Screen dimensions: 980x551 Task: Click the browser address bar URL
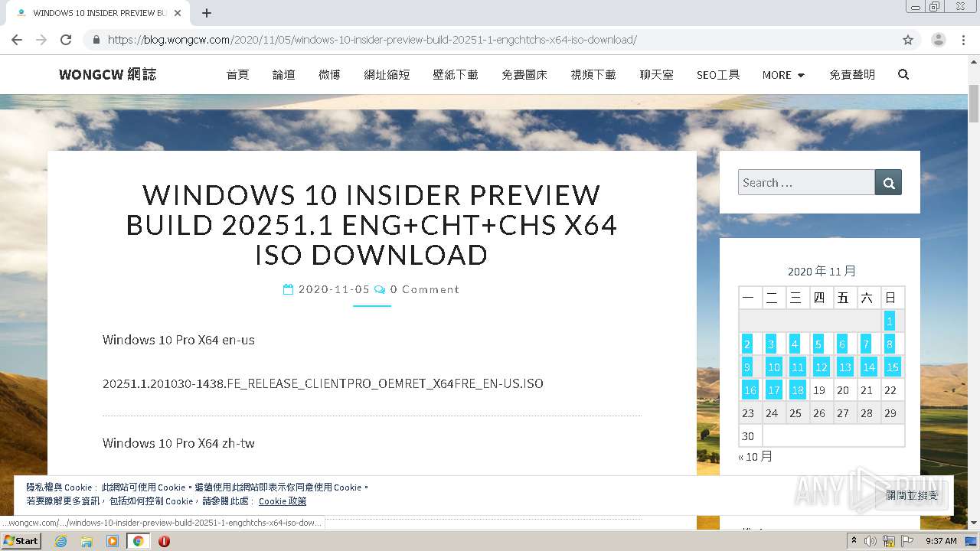tap(372, 40)
